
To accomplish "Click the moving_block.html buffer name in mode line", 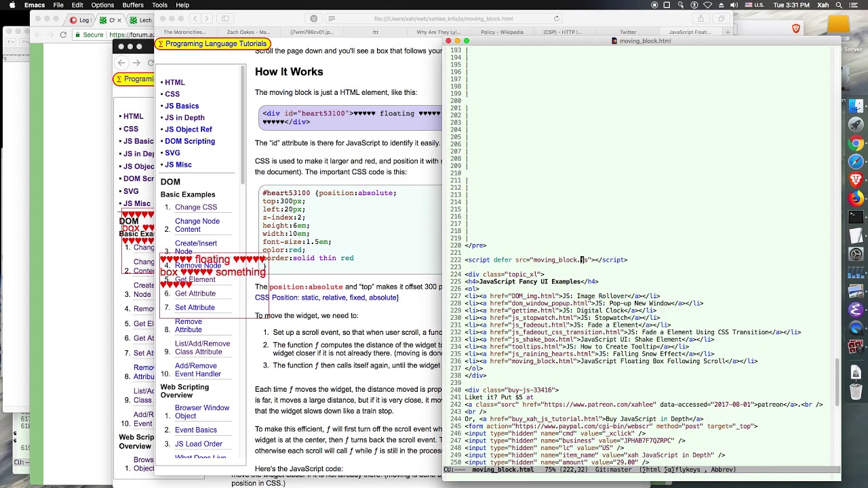I will point(502,470).
